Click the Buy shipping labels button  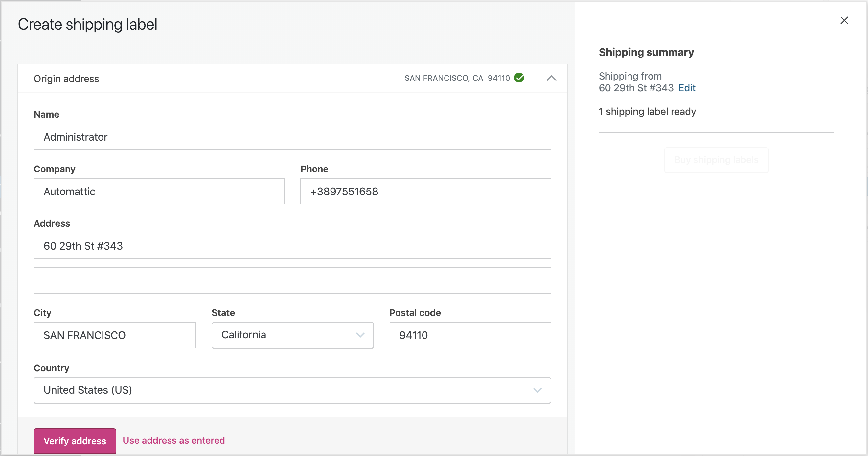coord(716,160)
